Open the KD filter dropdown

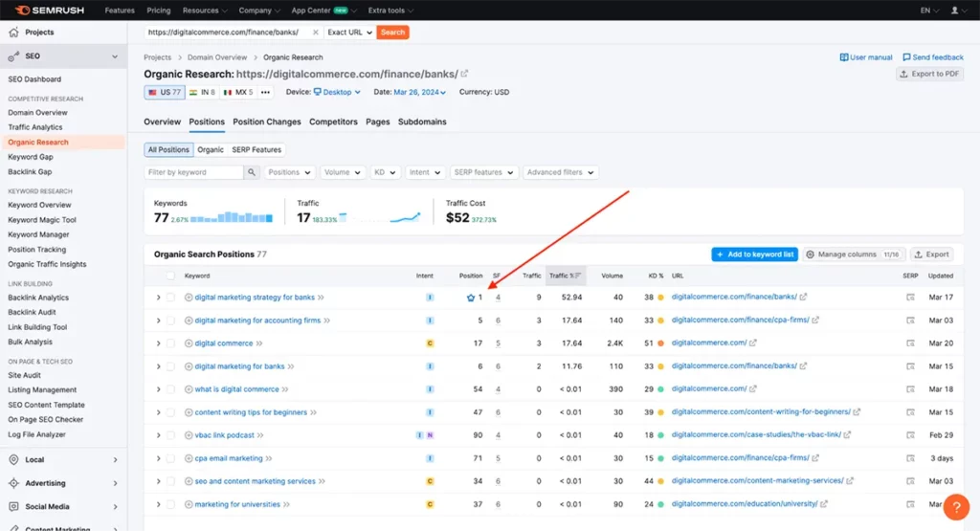click(385, 172)
